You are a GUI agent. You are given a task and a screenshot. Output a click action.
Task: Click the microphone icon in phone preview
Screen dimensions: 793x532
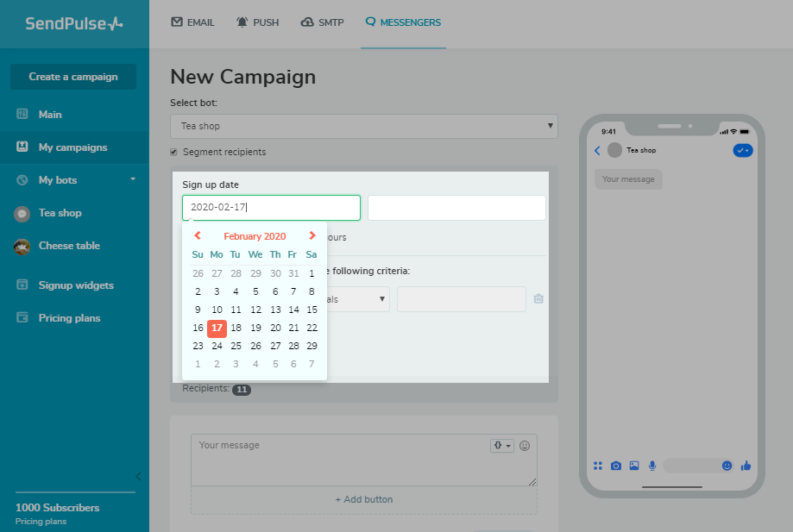[652, 466]
